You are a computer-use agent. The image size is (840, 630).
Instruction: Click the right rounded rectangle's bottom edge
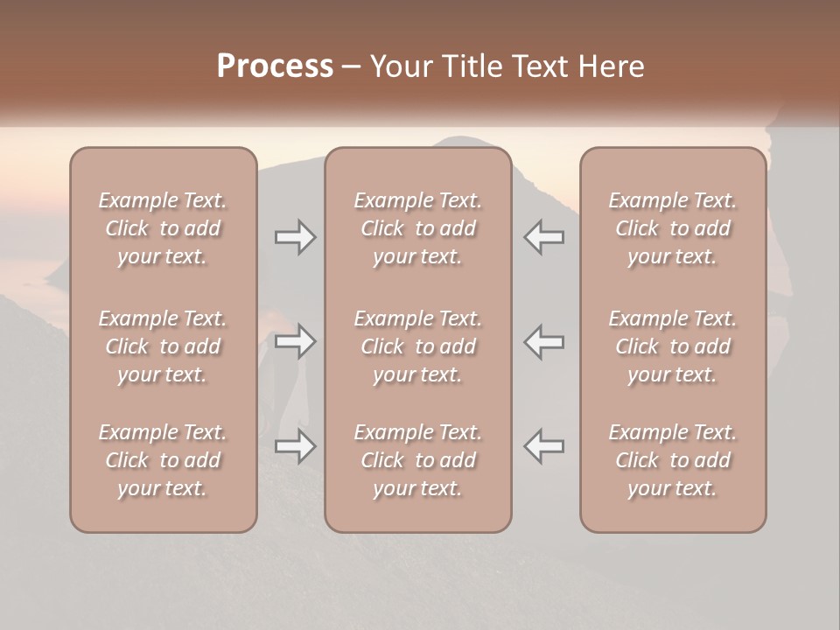pos(673,531)
